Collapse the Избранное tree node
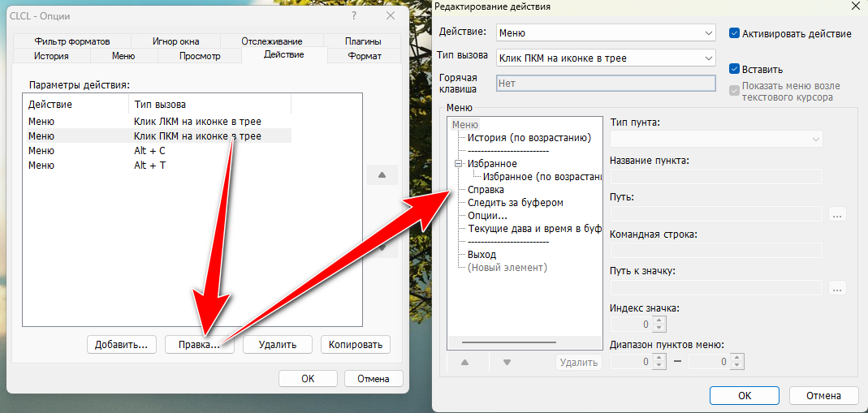The width and height of the screenshot is (868, 413). point(459,164)
